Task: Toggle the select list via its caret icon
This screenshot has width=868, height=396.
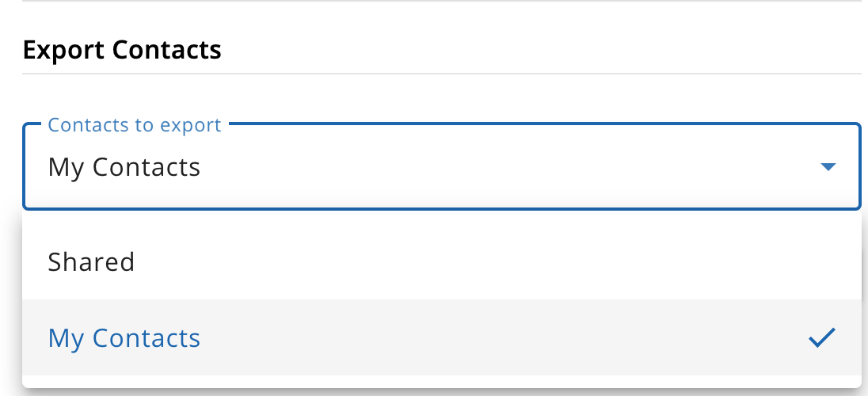Action: pos(828,166)
